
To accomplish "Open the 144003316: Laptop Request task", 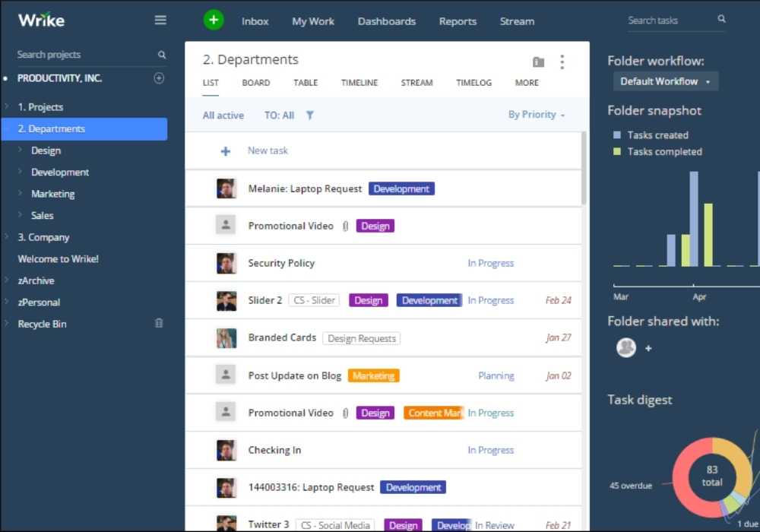I will [311, 487].
